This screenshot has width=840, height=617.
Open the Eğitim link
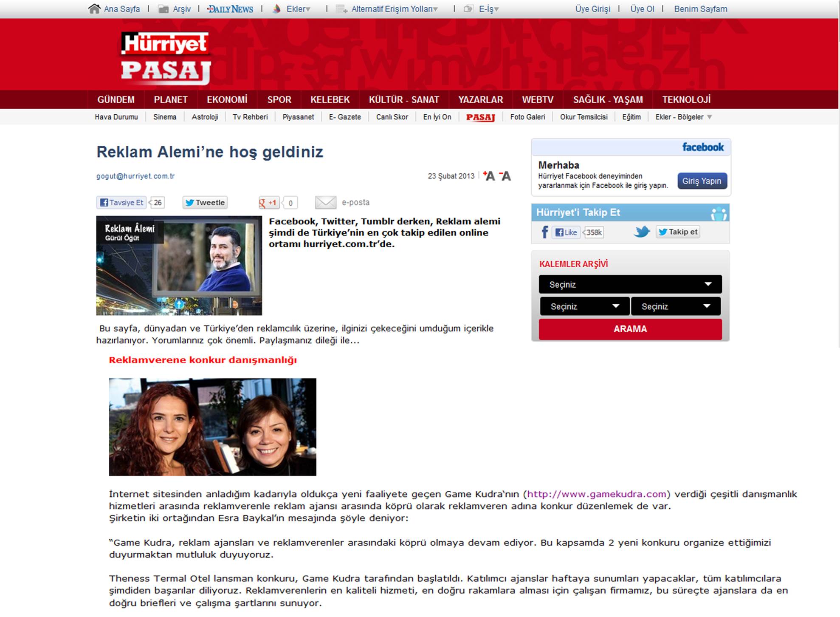pos(631,117)
